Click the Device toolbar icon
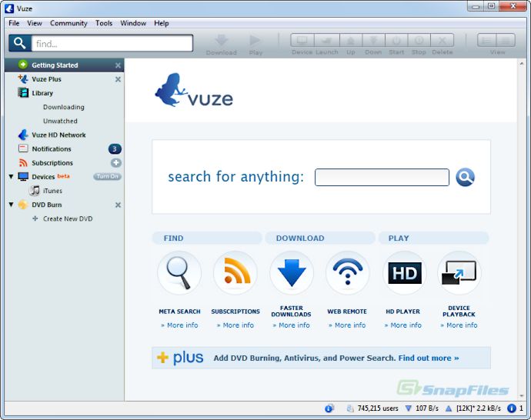This screenshot has height=420, width=531. pyautogui.click(x=302, y=40)
